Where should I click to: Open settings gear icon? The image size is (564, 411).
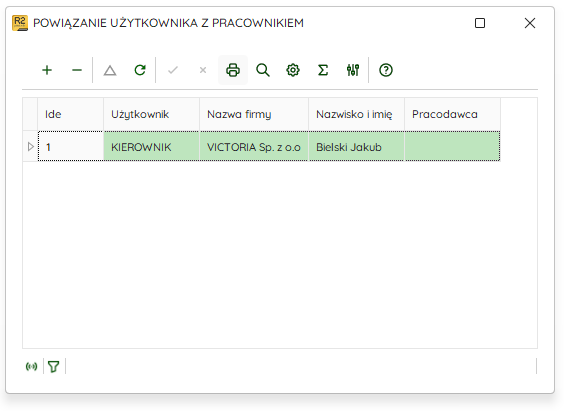click(293, 70)
